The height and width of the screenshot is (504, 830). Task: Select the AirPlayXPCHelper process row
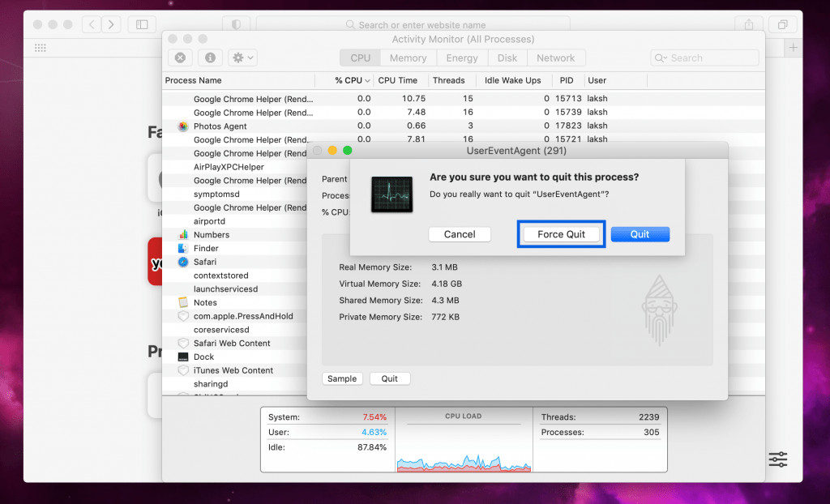coord(234,167)
